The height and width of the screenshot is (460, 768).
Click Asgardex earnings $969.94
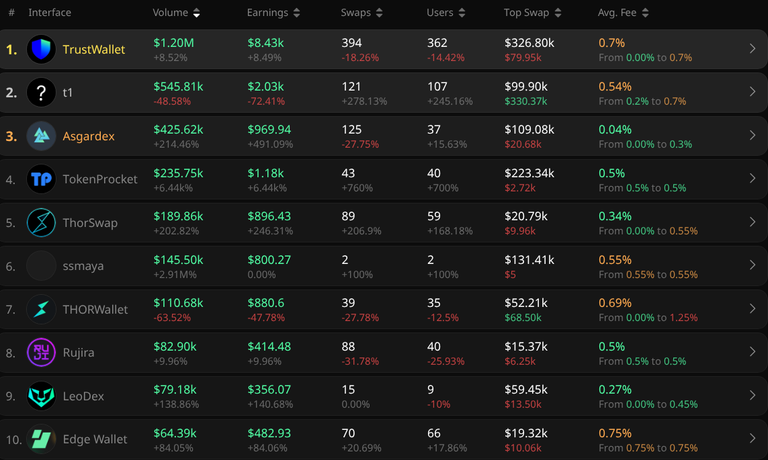269,130
